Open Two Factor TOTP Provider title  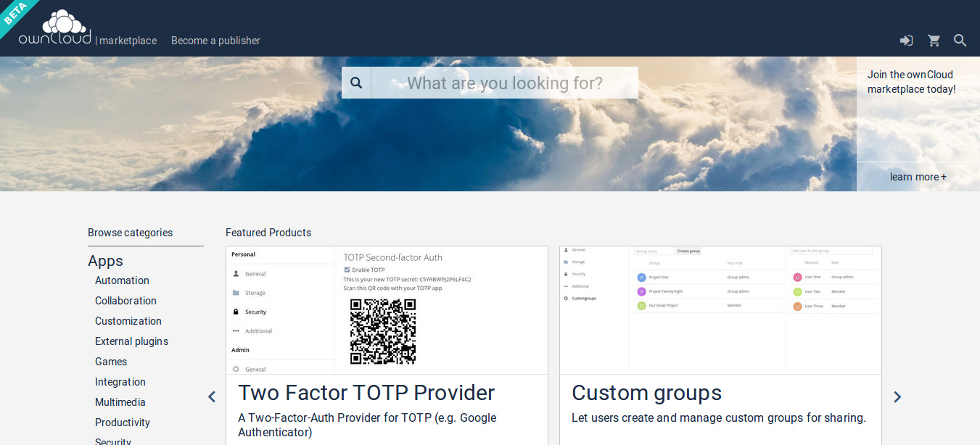pos(366,393)
